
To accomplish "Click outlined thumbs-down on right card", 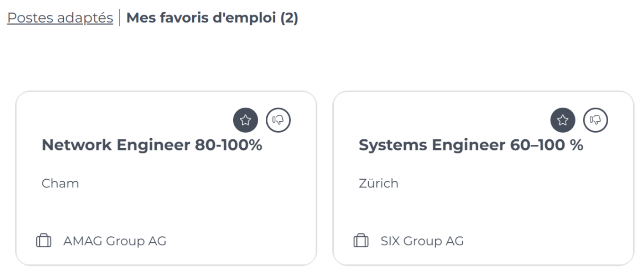I will pos(596,120).
